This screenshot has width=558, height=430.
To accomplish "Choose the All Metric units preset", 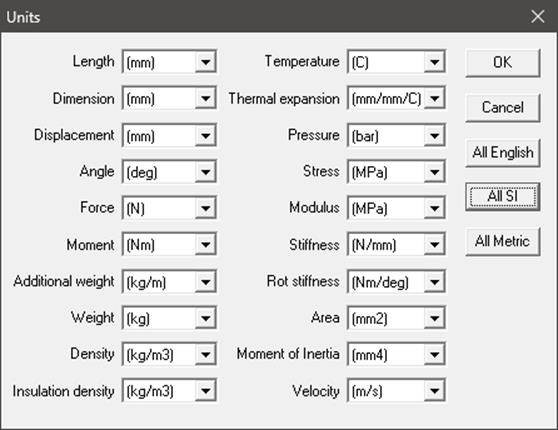I will (502, 241).
